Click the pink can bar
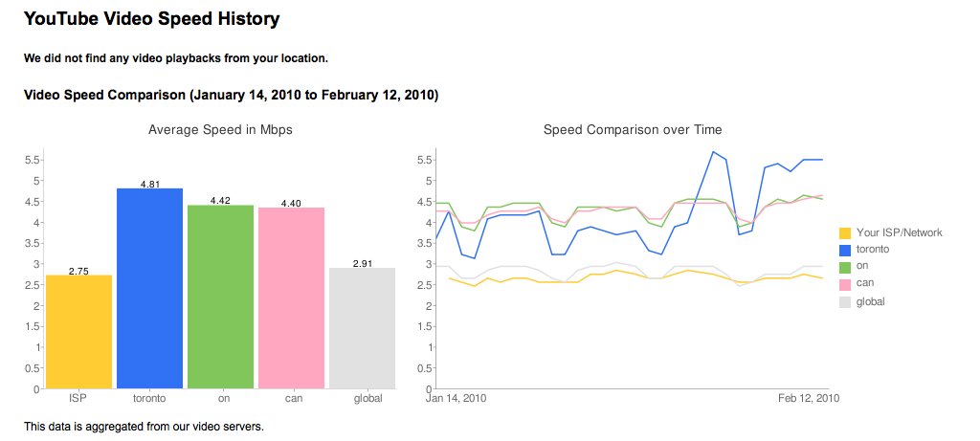The width and height of the screenshot is (980, 441). [291, 298]
